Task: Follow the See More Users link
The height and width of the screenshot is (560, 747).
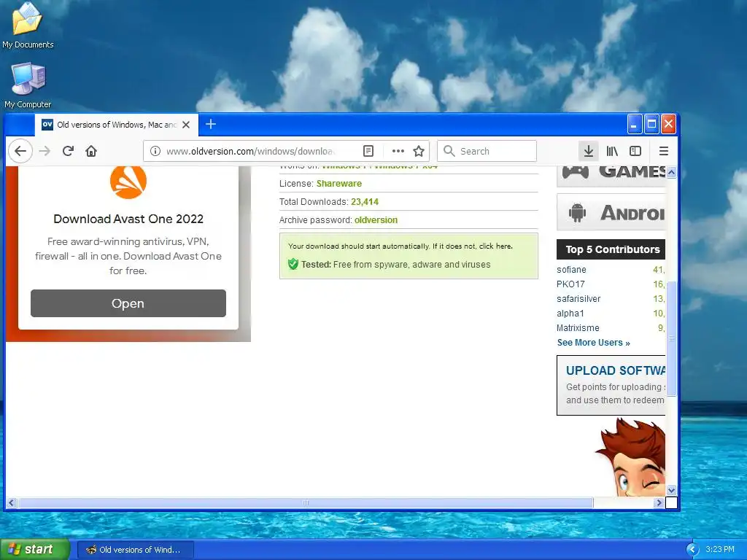Action: 594,343
